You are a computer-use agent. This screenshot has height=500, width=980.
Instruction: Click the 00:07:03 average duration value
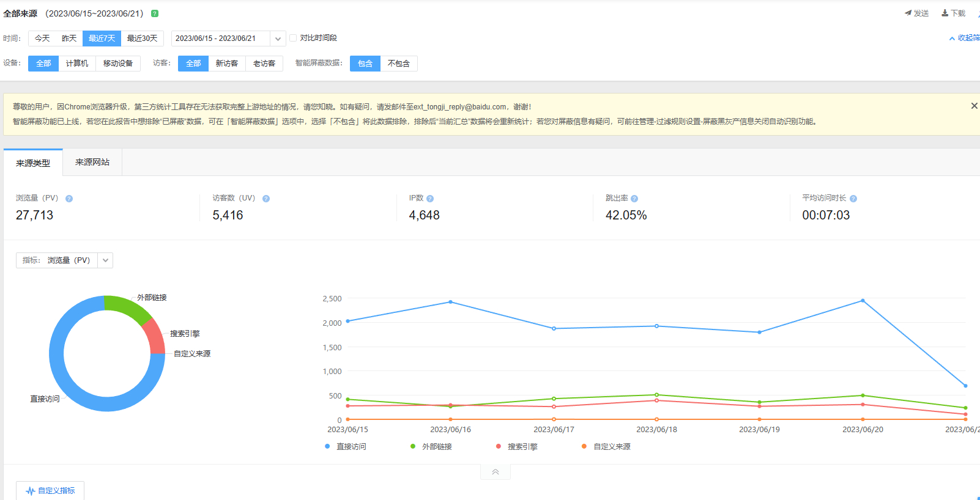826,215
